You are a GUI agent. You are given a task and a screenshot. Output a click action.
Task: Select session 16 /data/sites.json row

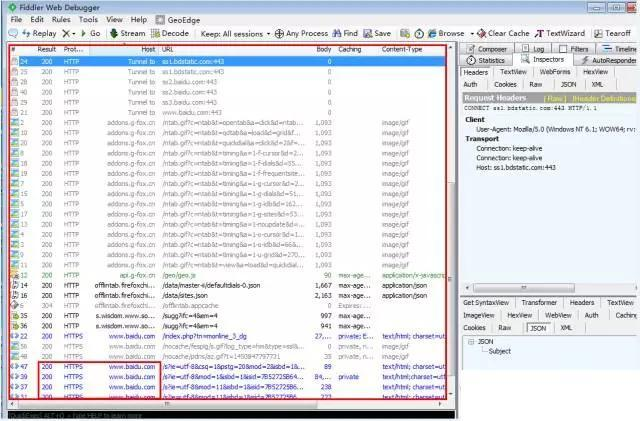point(227,295)
